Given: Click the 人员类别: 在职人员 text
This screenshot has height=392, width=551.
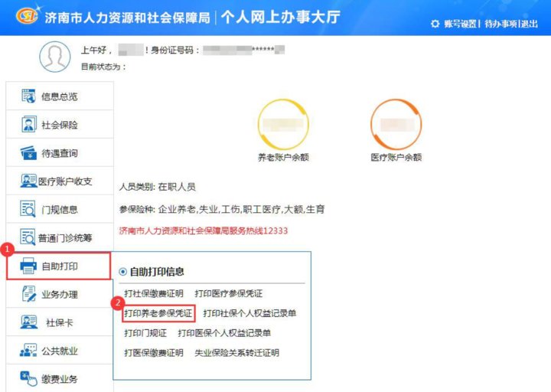Looking at the screenshot, I should (157, 187).
